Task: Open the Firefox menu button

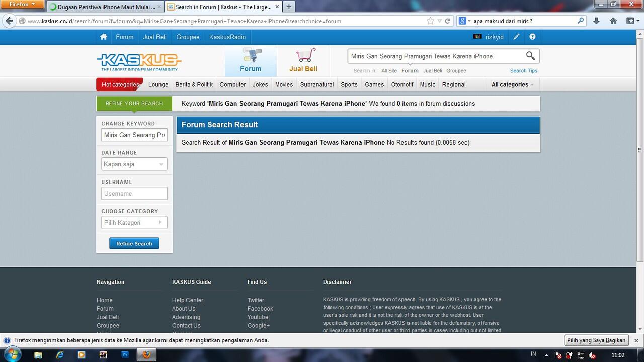Action: tap(22, 4)
